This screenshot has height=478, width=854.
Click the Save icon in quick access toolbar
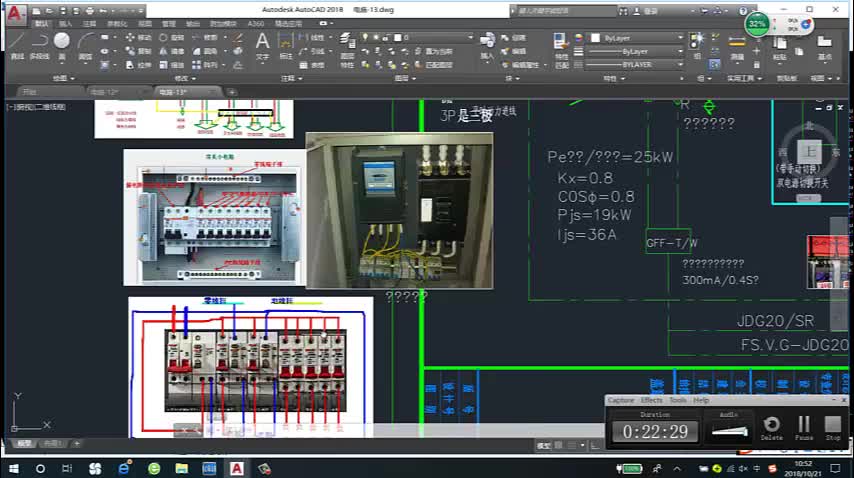coord(63,10)
